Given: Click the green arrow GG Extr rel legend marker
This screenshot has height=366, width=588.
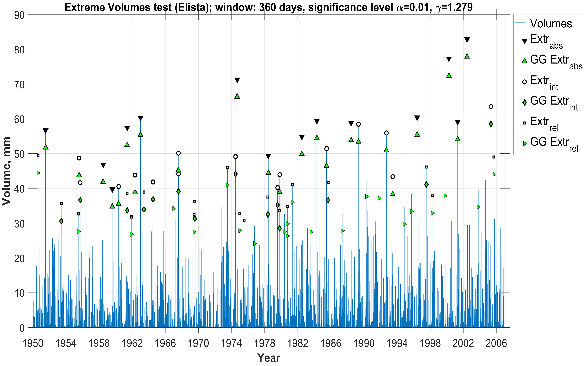Looking at the screenshot, I should [525, 144].
